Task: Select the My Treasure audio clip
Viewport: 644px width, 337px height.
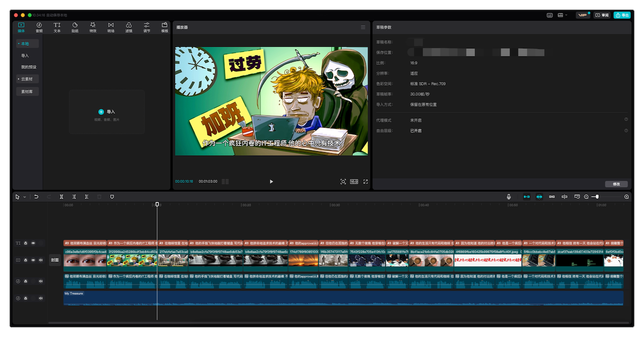Action: (x=343, y=298)
